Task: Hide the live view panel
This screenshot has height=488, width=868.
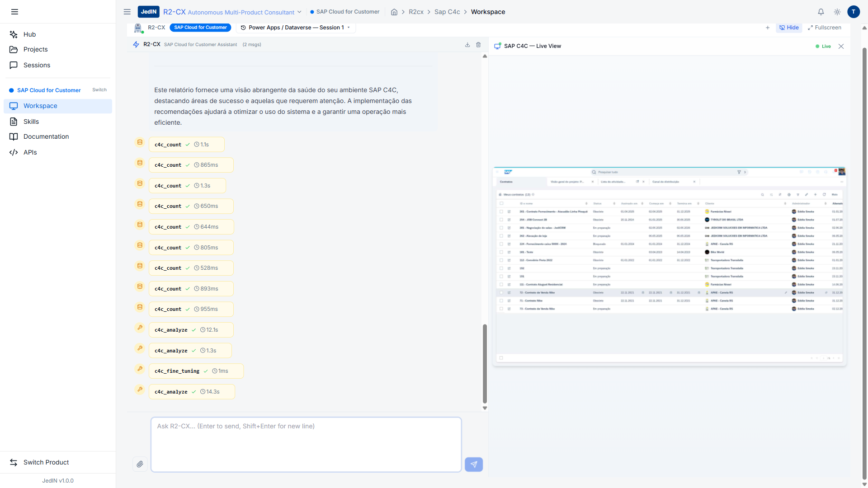Action: coord(789,28)
